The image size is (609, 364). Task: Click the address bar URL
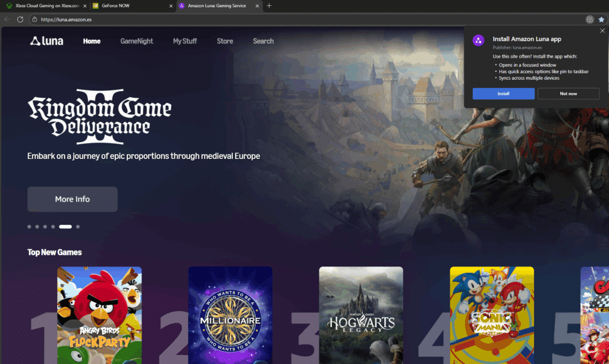click(67, 20)
